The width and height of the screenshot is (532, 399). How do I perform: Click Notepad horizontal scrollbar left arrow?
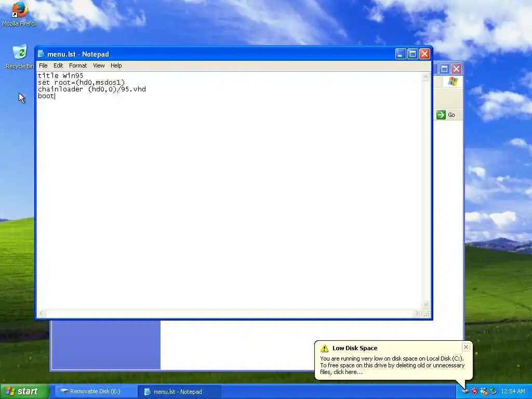[x=42, y=313]
